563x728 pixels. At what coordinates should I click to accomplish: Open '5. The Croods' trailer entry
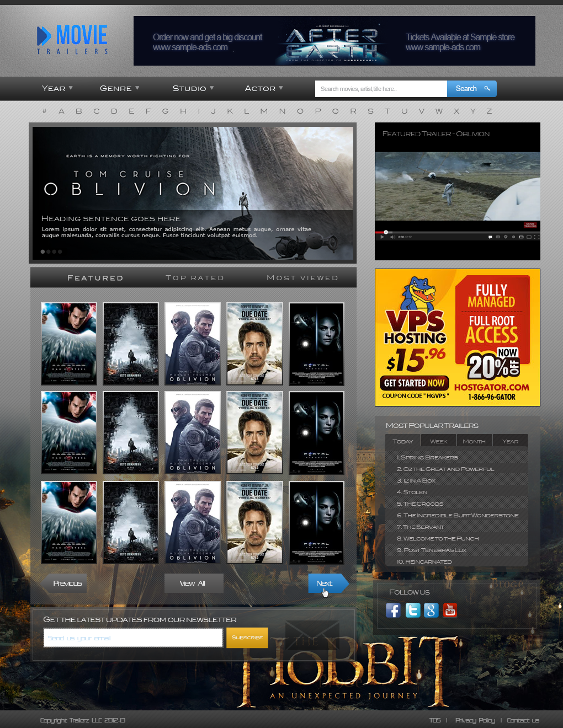click(456, 504)
